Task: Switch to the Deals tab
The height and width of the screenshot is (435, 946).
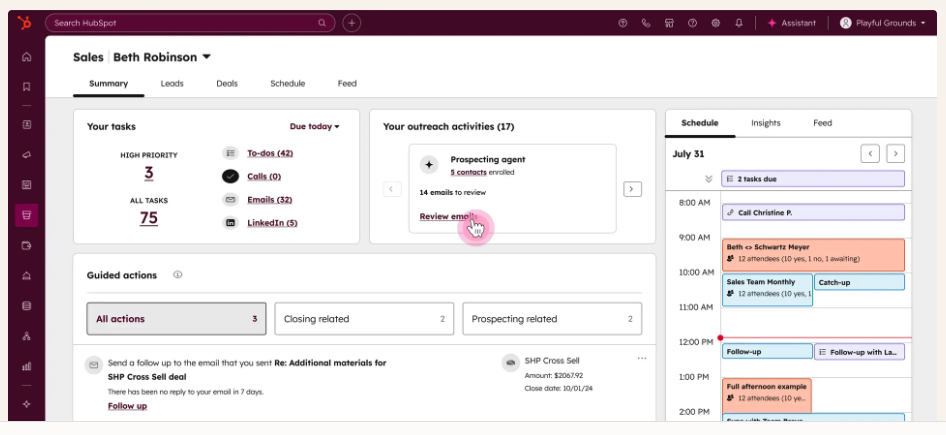Action: click(x=227, y=84)
